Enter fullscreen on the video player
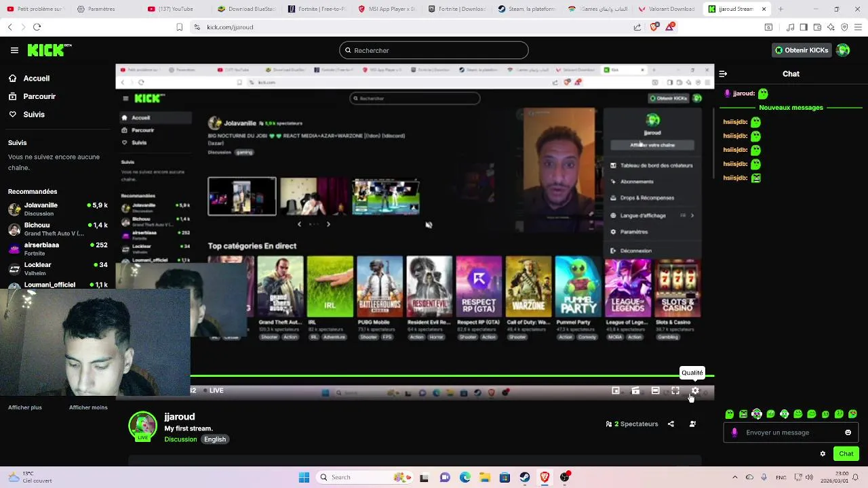 click(675, 391)
